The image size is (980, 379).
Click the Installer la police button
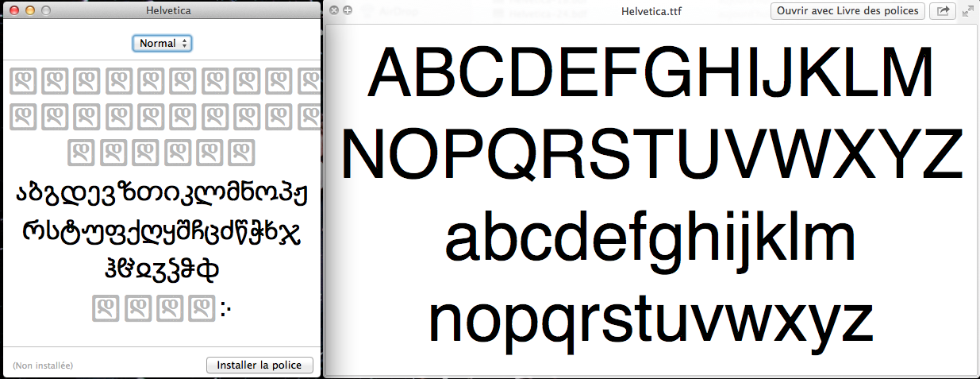point(259,365)
